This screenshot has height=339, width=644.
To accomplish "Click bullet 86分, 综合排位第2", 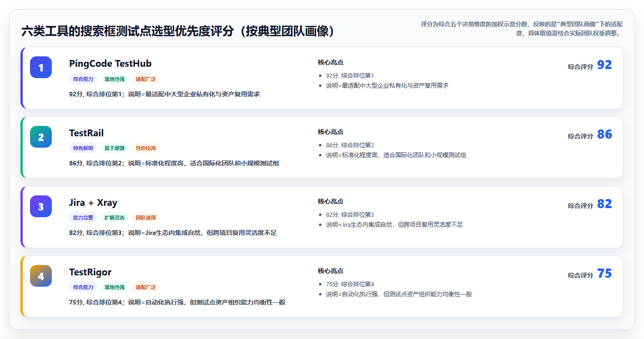I will (x=350, y=145).
